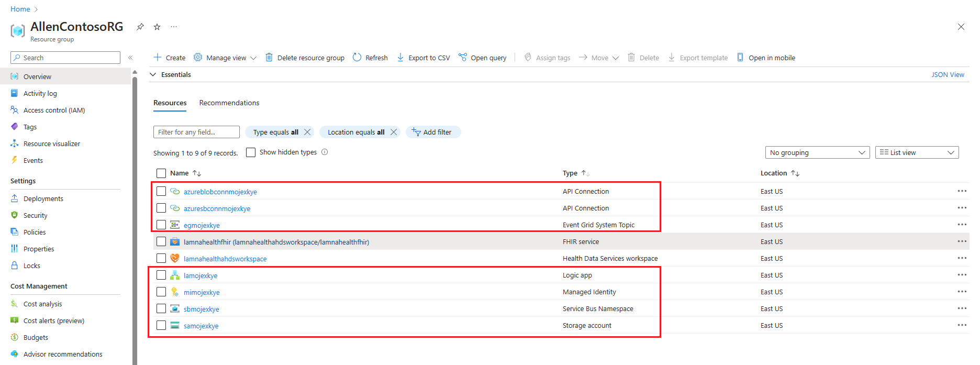This screenshot has height=365, width=980.
Task: Expand the Move dropdown
Action: click(599, 58)
